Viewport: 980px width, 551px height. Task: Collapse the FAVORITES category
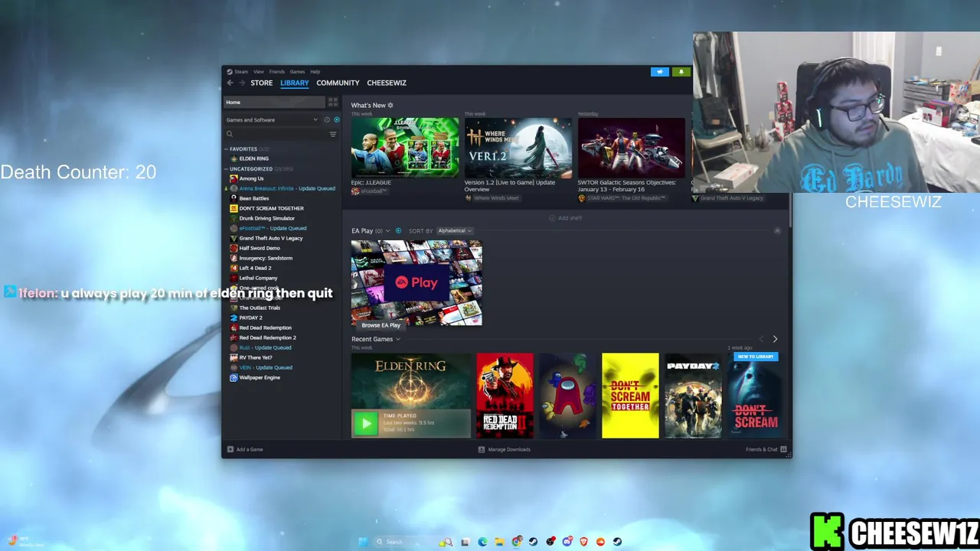tap(226, 149)
